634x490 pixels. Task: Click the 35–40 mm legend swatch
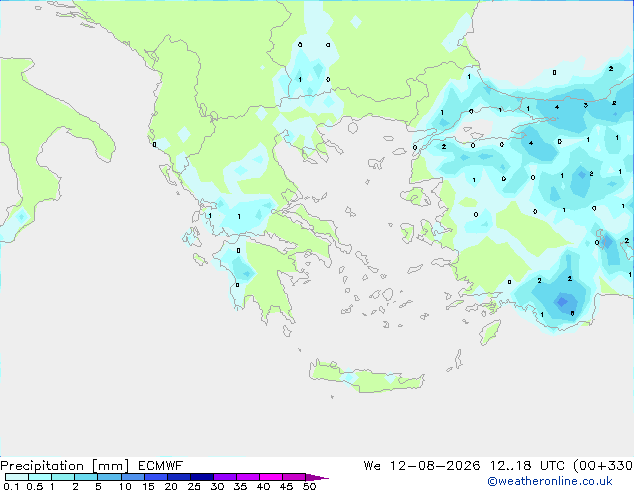(247, 477)
